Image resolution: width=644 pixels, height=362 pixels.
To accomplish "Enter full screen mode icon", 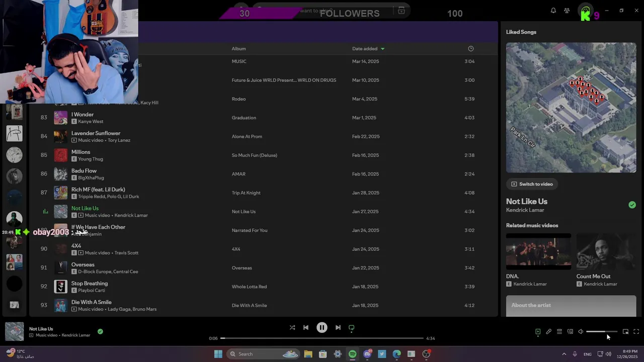I will pos(636,332).
